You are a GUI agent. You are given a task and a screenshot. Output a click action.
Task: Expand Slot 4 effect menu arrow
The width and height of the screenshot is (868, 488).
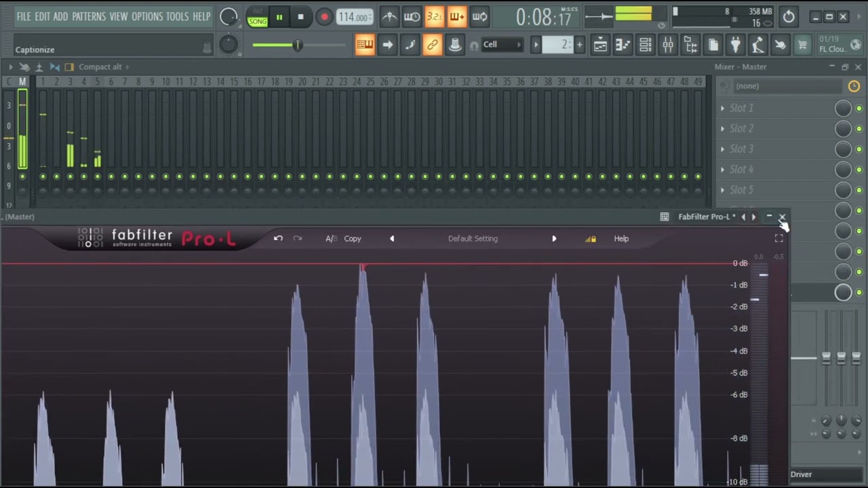722,169
